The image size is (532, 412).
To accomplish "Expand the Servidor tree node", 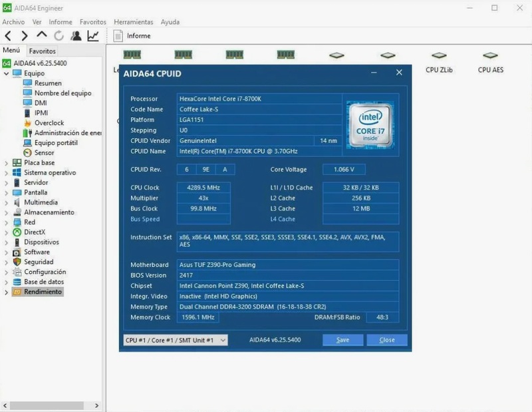I will point(6,183).
